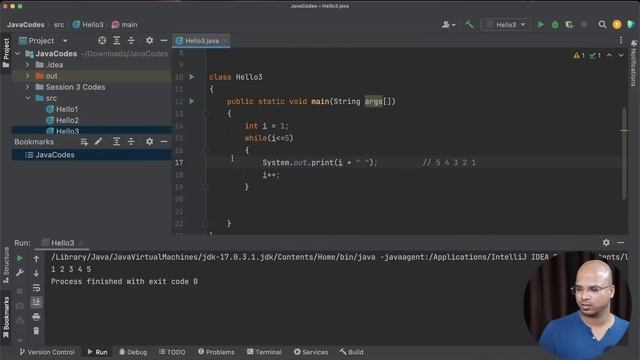
Task: Open the code-with-me user icon
Action: click(448, 24)
